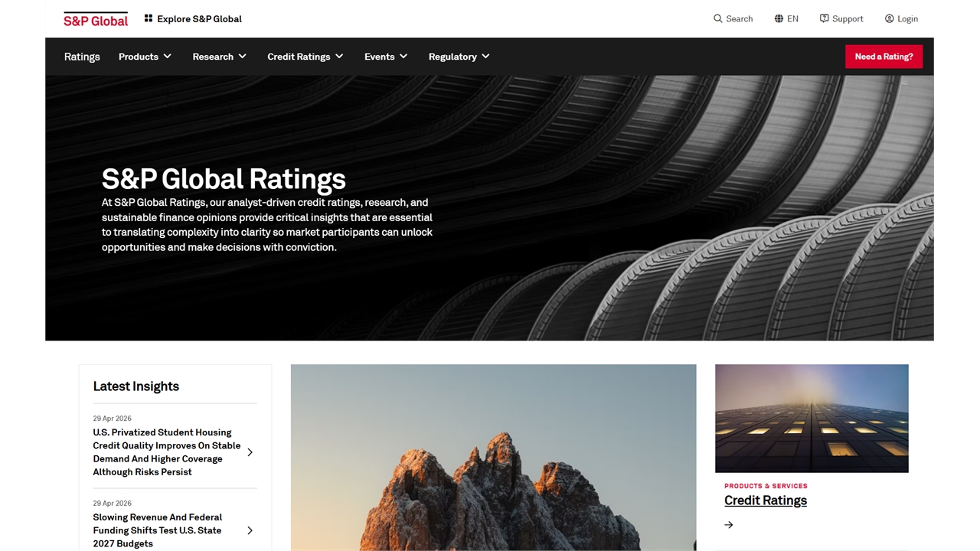Click the mountain peak feature image
This screenshot has width=980, height=551.
tap(493, 458)
